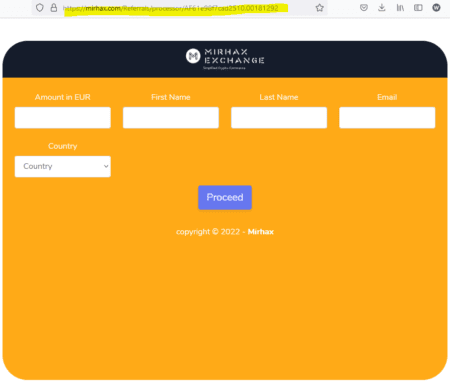Click the 'First Name' label
The height and width of the screenshot is (383, 450).
(x=171, y=97)
